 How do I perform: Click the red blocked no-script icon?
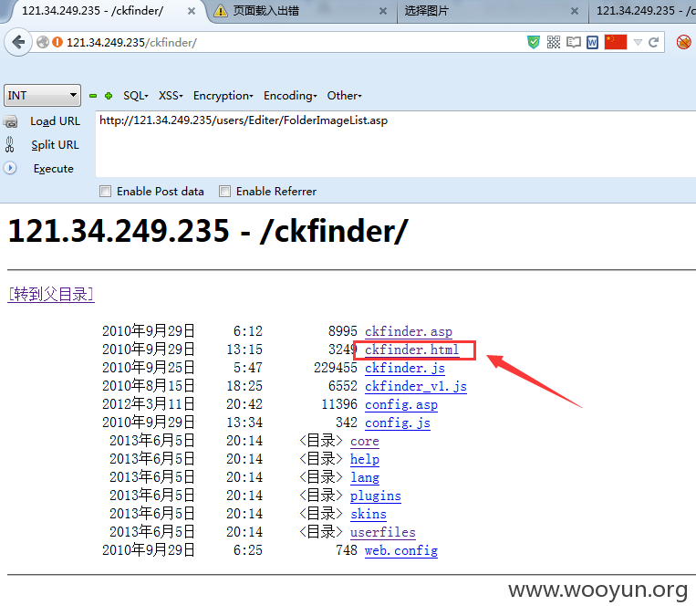click(683, 43)
